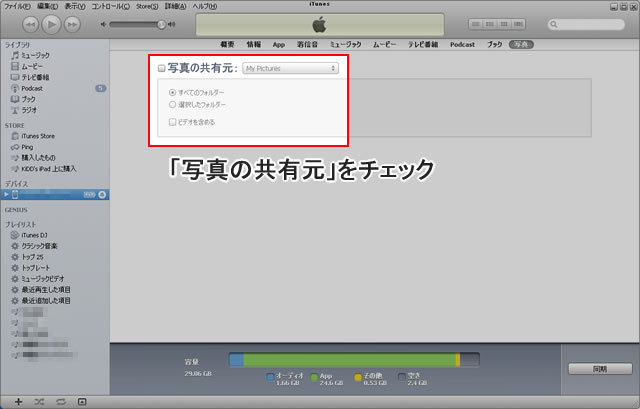Switch to the second album list view button
Viewport: 640px width, 409px height.
[490, 24]
